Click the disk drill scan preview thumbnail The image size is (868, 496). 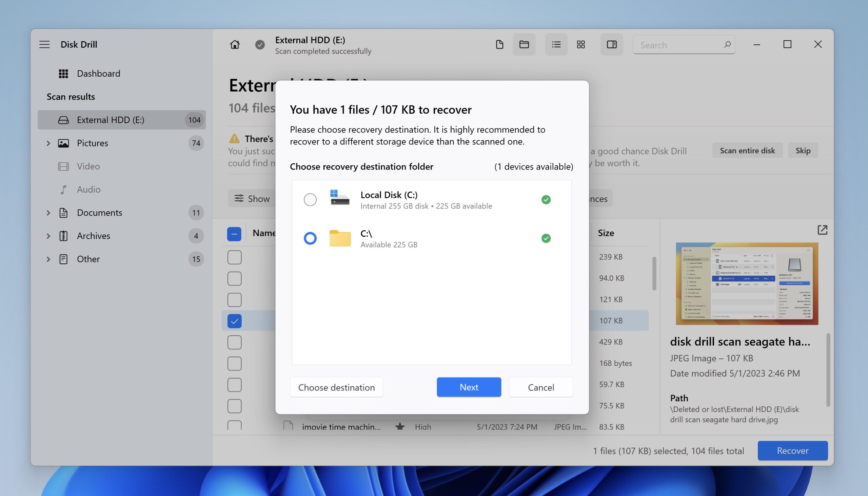pyautogui.click(x=747, y=283)
